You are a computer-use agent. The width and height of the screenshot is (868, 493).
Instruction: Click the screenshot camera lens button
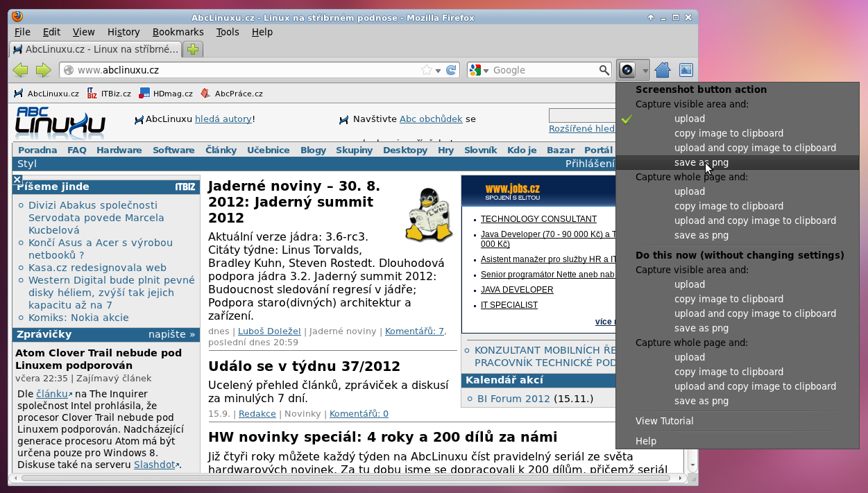pyautogui.click(x=627, y=70)
